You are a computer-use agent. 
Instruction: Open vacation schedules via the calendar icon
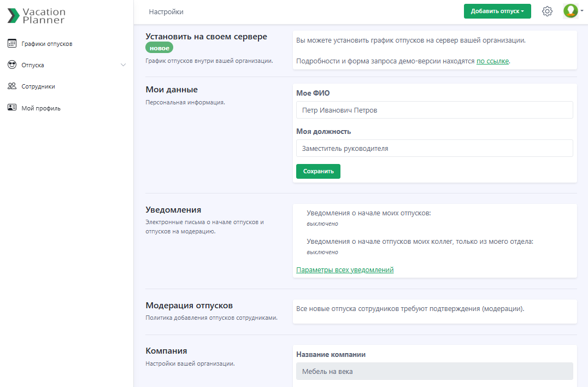click(x=12, y=43)
